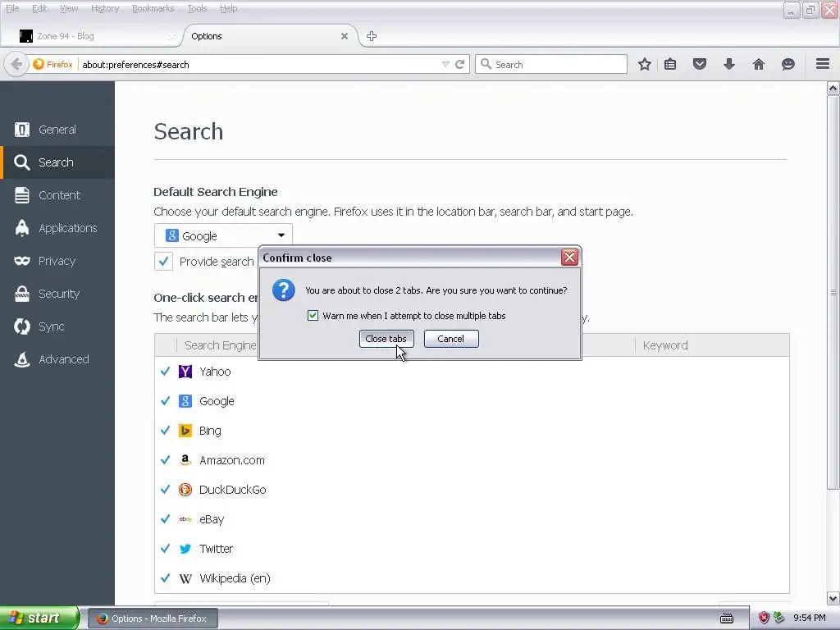
Task: Open the Bookmarks menu
Action: 153,8
